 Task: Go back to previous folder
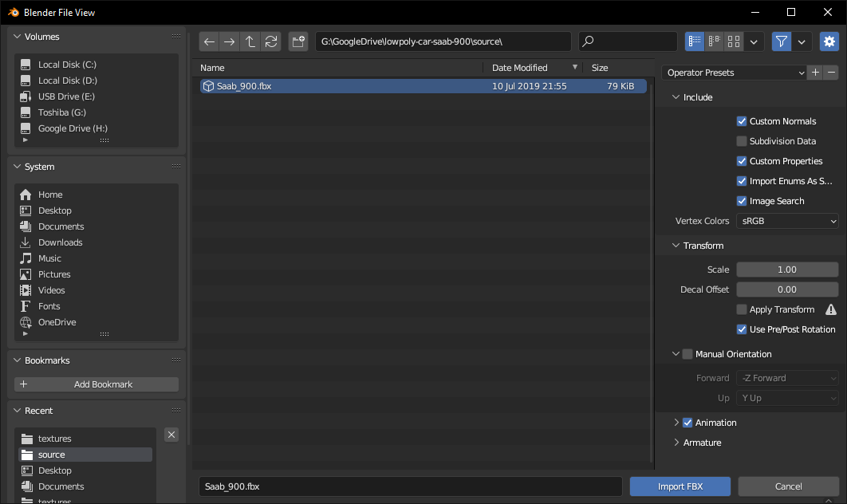pyautogui.click(x=209, y=41)
